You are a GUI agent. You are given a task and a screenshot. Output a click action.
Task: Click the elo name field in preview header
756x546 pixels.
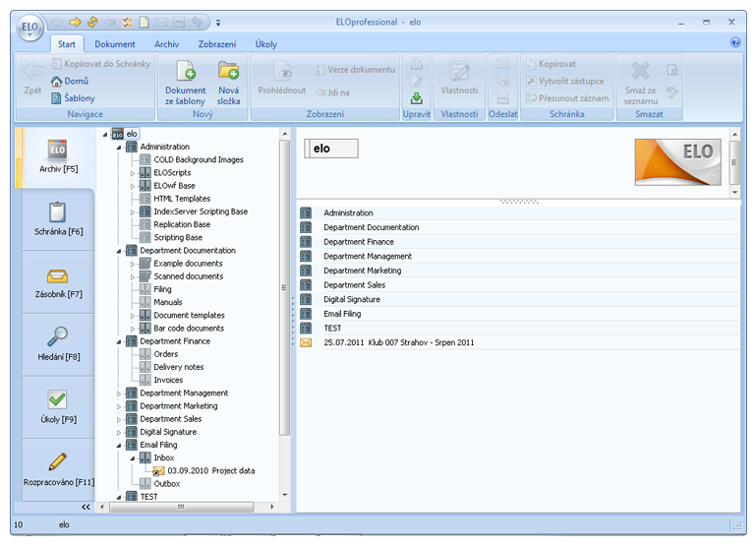(331, 149)
